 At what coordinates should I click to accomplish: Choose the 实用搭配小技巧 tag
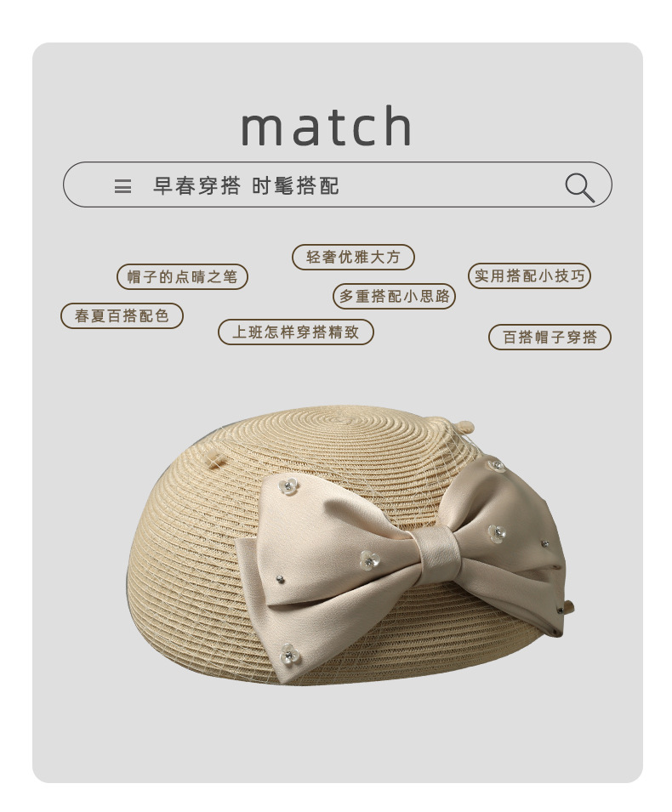click(529, 275)
